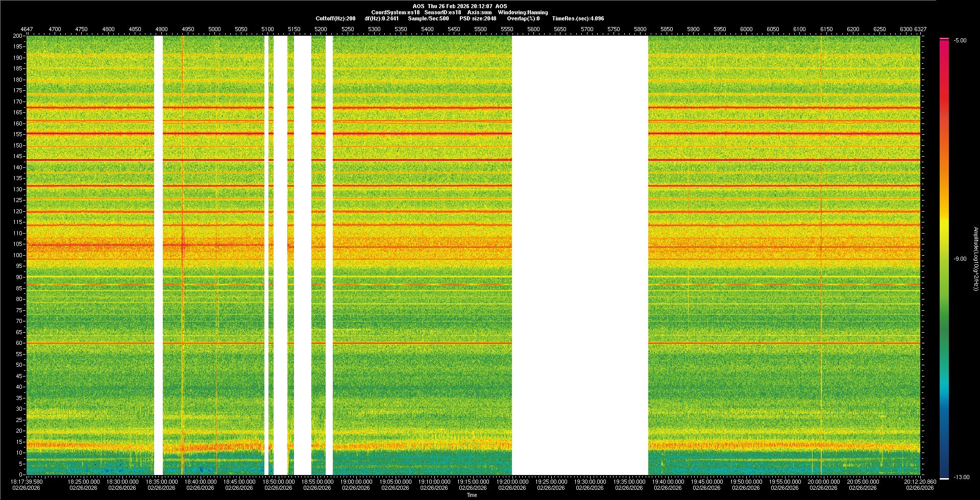Screen dimensions: 980x500
Task: Click the end time label 20:12:20.860
Action: [920, 482]
